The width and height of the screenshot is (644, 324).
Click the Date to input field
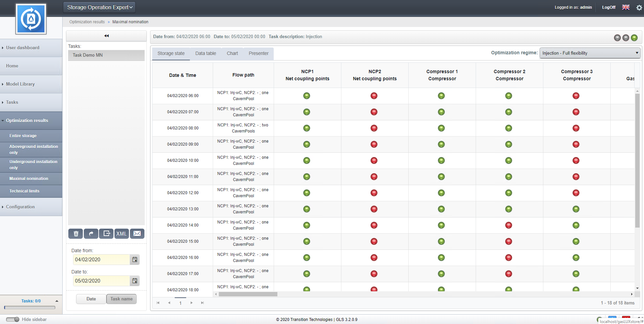[101, 281]
